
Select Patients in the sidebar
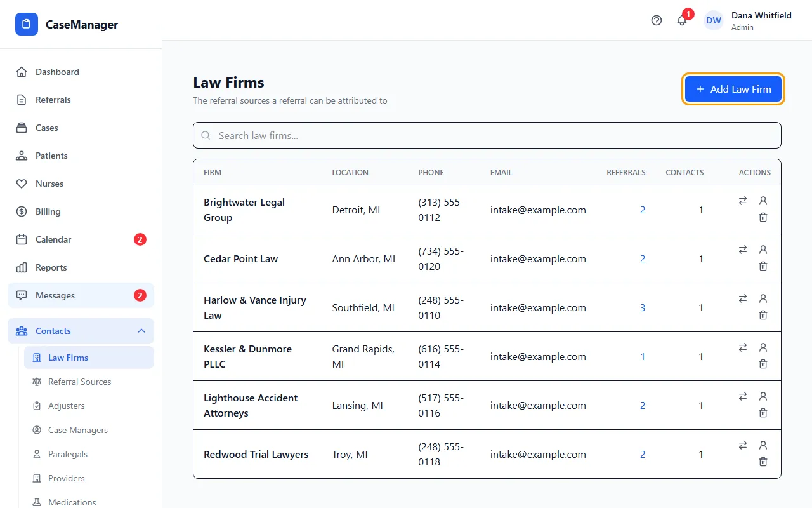point(81,156)
